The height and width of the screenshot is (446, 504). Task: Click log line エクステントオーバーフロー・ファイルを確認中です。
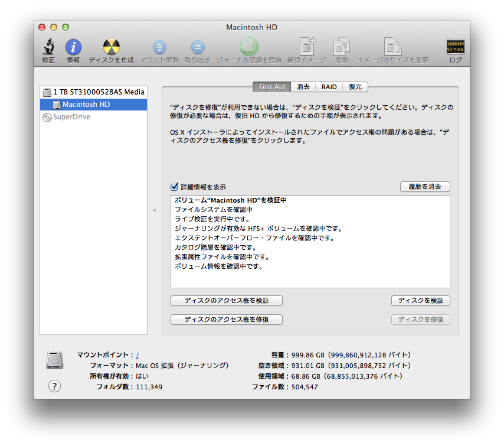pos(255,238)
